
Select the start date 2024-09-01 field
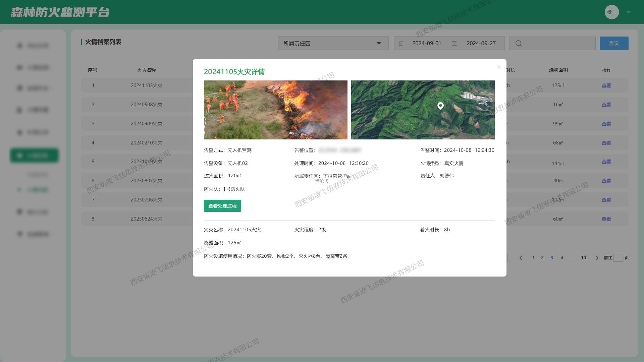pos(427,44)
